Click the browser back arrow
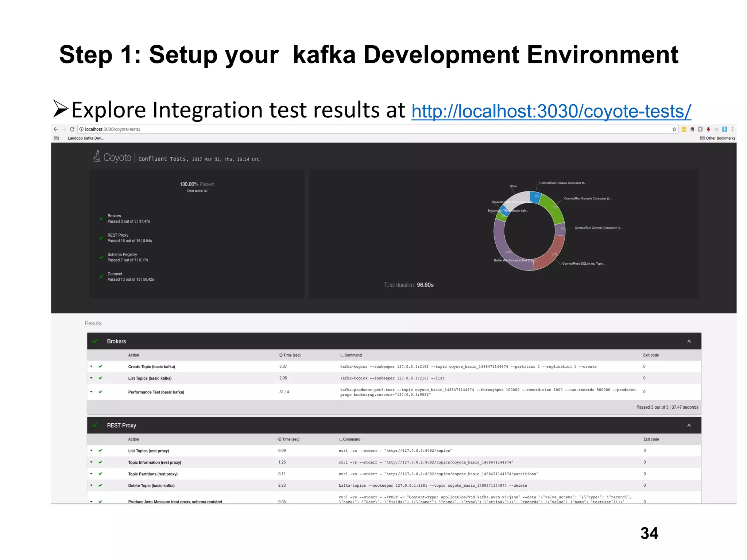747x560 pixels. 56,129
